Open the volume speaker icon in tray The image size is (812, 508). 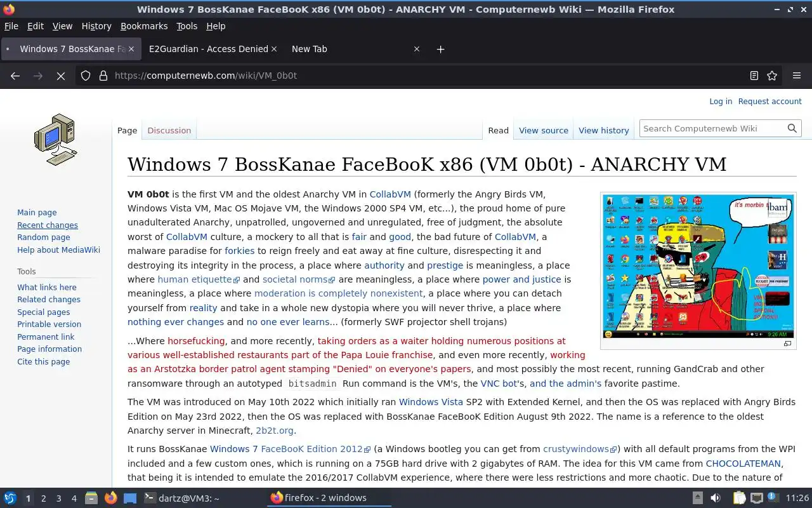pos(716,498)
